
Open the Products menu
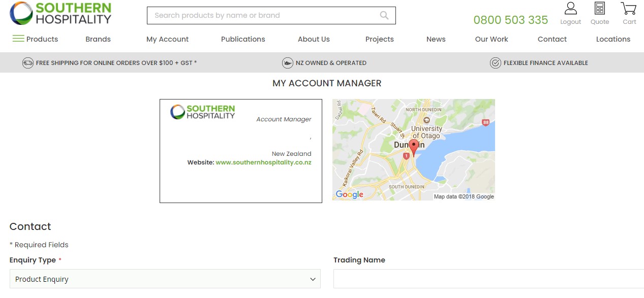[42, 39]
